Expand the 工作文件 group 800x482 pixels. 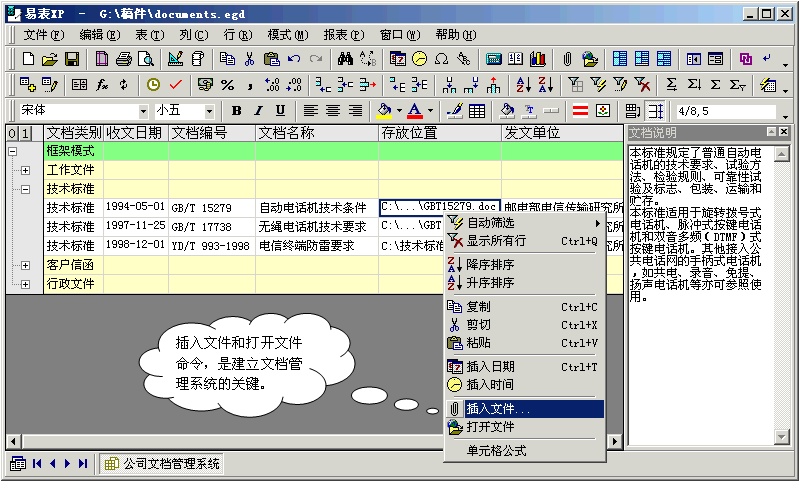(25, 170)
